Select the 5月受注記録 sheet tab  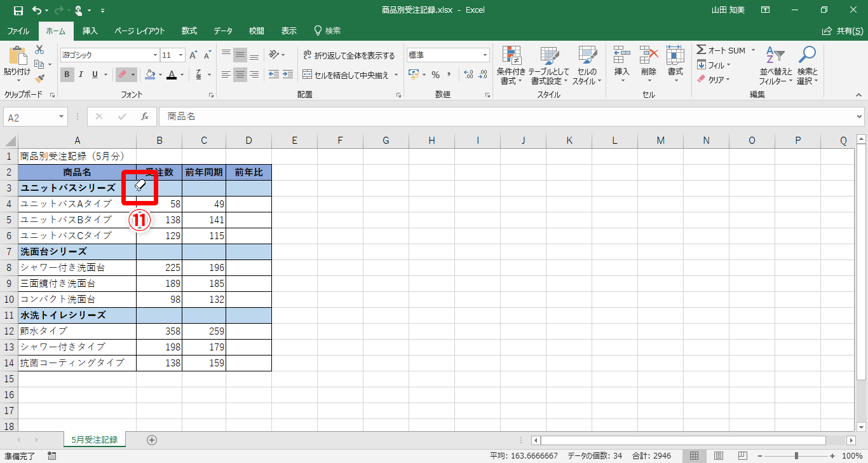tap(95, 439)
